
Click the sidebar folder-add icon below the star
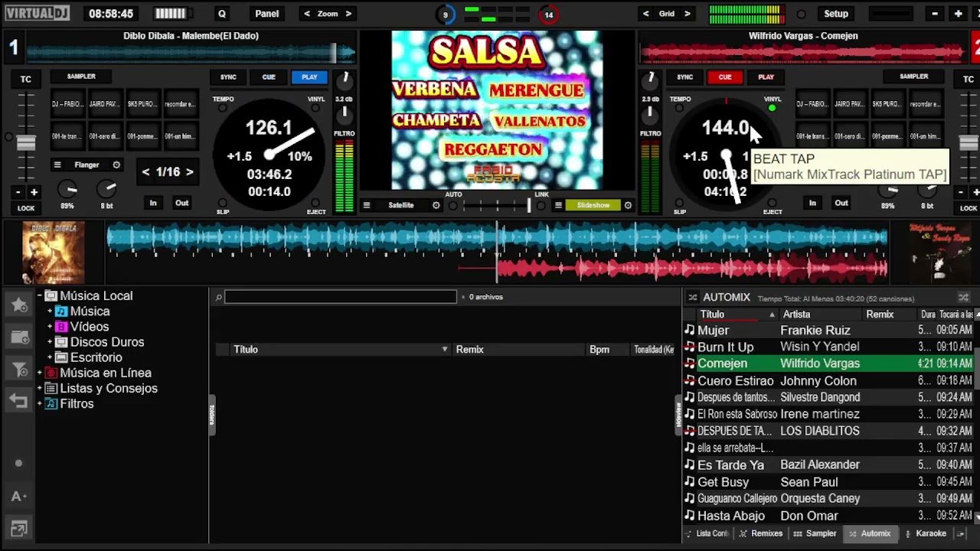coord(19,337)
